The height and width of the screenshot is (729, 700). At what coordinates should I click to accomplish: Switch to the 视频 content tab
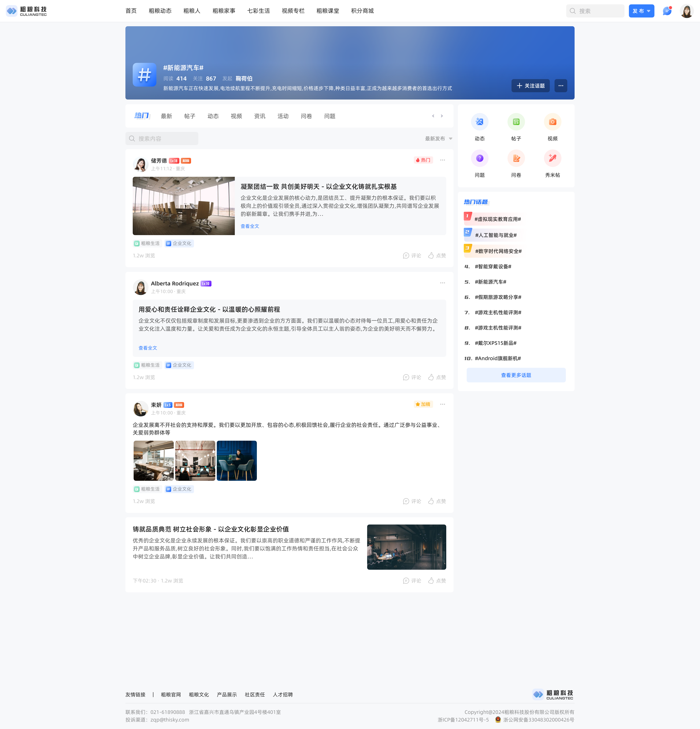(x=236, y=116)
